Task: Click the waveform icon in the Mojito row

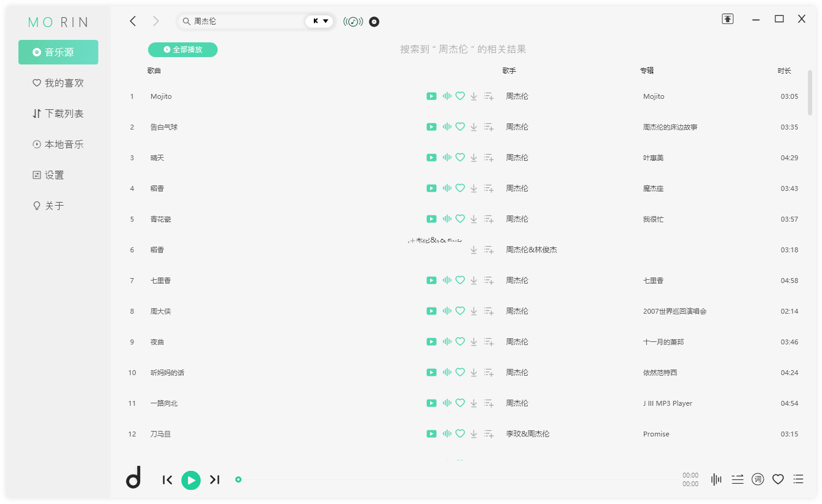Action: (447, 96)
